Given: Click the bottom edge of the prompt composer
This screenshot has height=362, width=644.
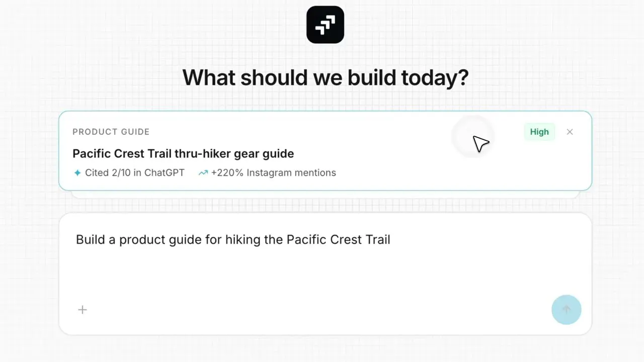Looking at the screenshot, I should pos(325,334).
